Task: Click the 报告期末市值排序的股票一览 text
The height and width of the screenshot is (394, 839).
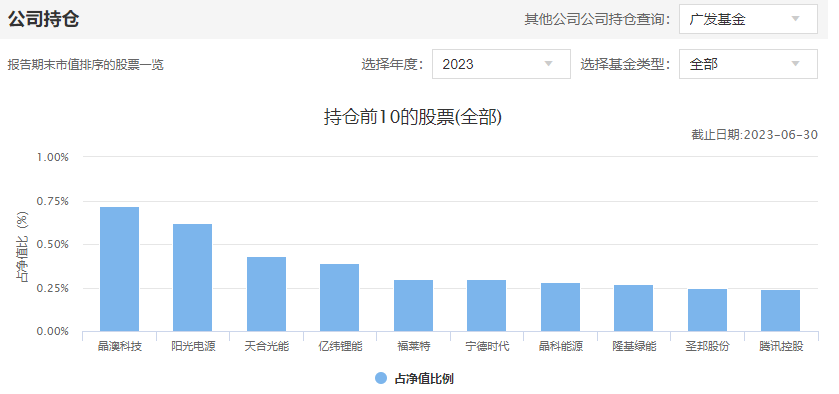Action: tap(86, 65)
